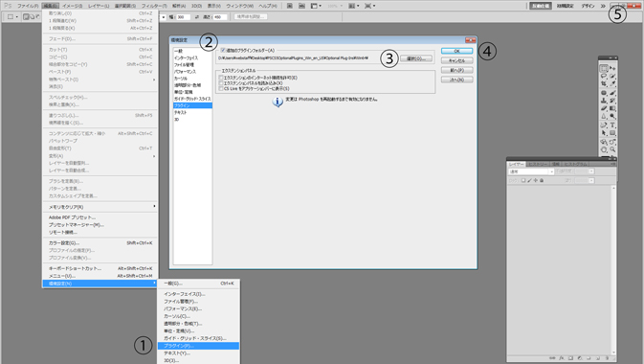Switch to ヒストリー tab in panel
The image size is (644, 364).
tap(538, 164)
